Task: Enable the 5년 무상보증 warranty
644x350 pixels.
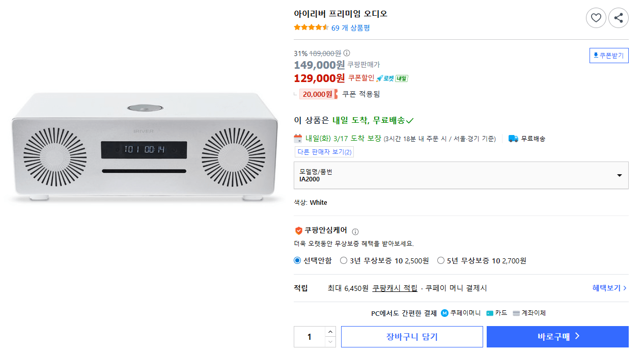Action: click(441, 260)
